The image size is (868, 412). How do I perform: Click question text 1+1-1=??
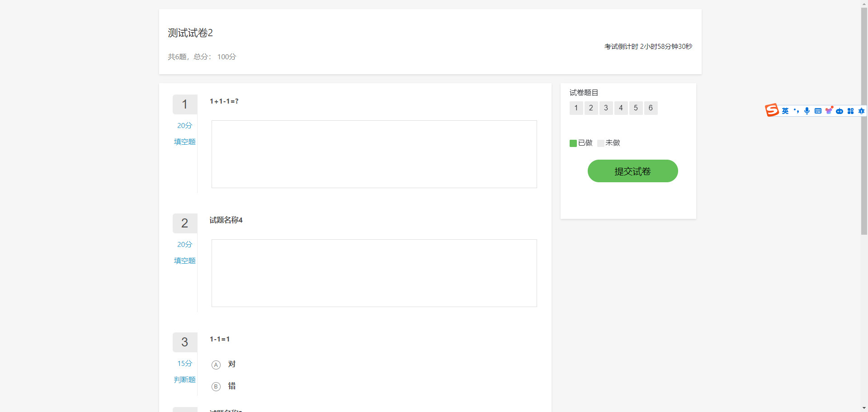[x=224, y=101]
